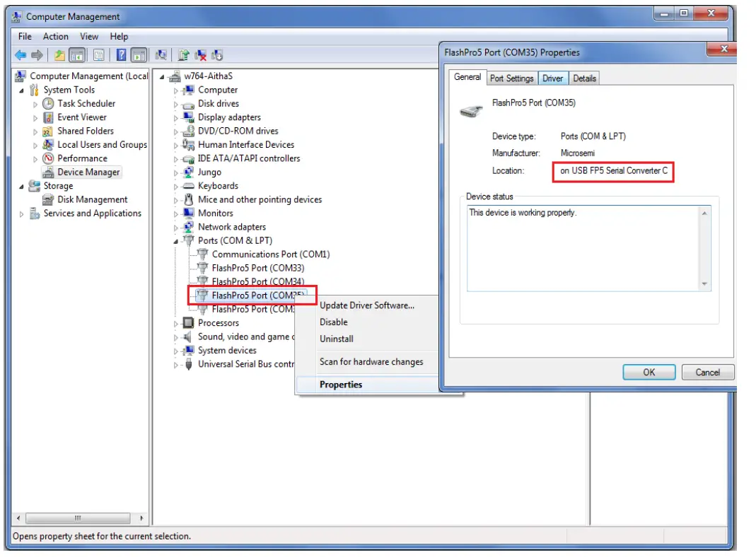Expand the Universal Serial Bus controllers node
The width and height of the screenshot is (756, 557).
[175, 364]
